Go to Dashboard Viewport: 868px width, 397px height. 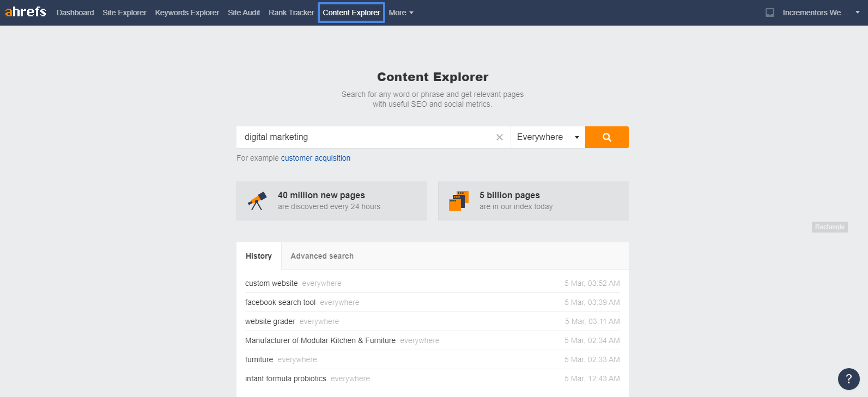[75, 13]
